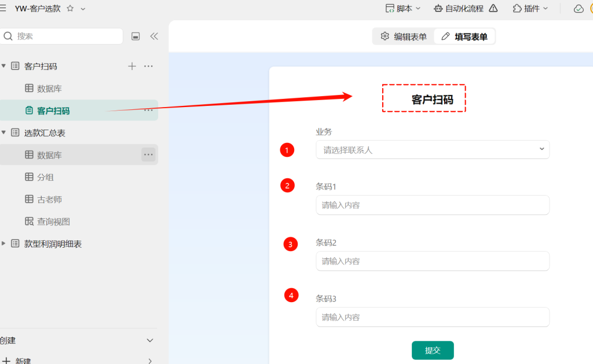593x364 pixels.
Task: Click the table icon of 款型利润明细表
Action: [15, 244]
